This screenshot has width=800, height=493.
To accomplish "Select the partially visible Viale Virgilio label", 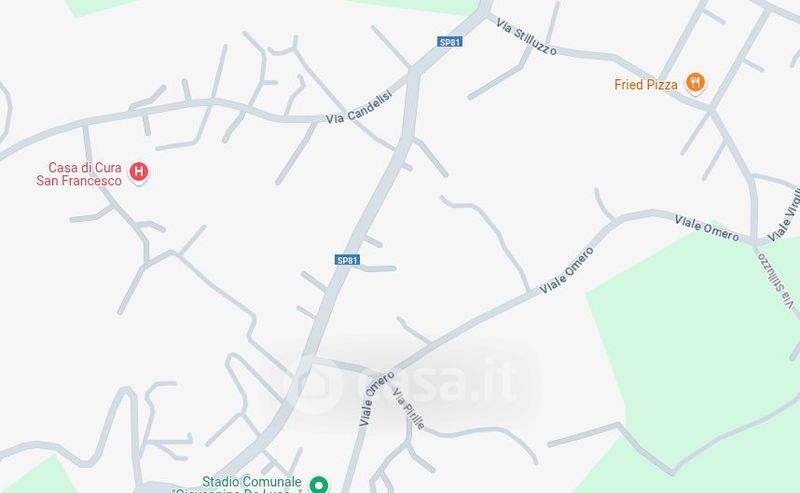I will 784,215.
